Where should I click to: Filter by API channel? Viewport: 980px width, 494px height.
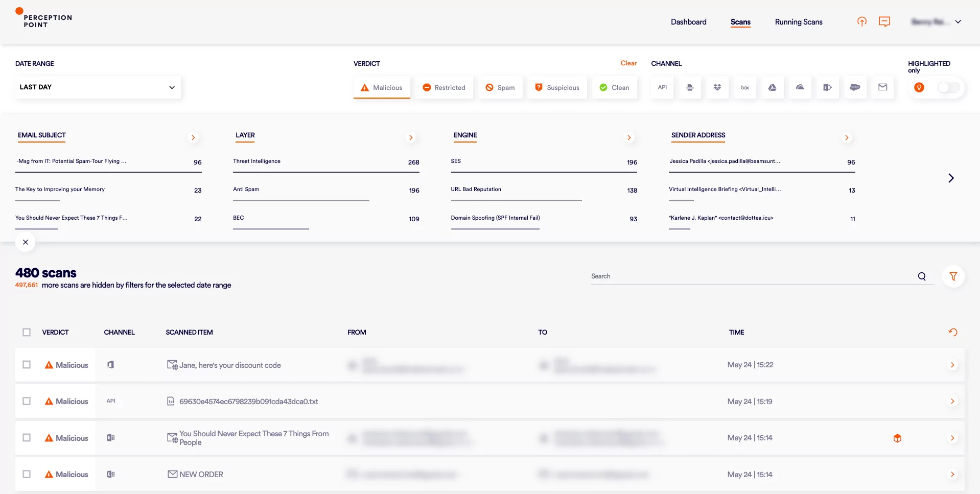pos(662,87)
